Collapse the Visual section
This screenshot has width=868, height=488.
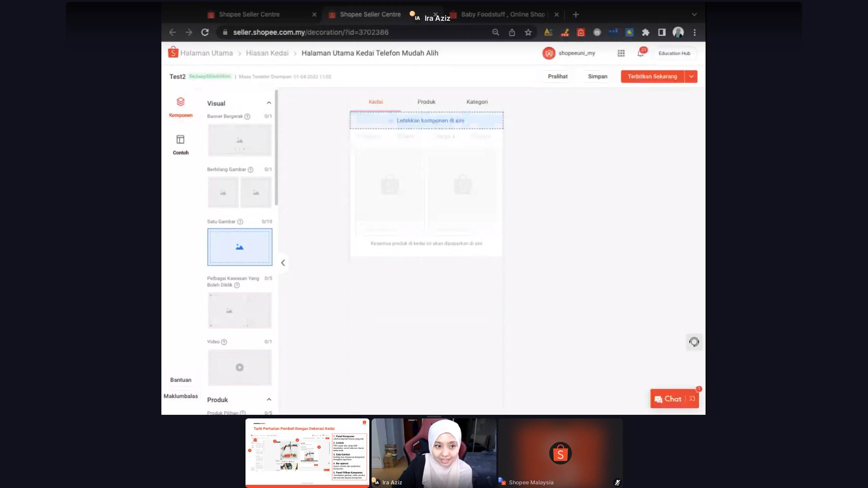pos(269,103)
